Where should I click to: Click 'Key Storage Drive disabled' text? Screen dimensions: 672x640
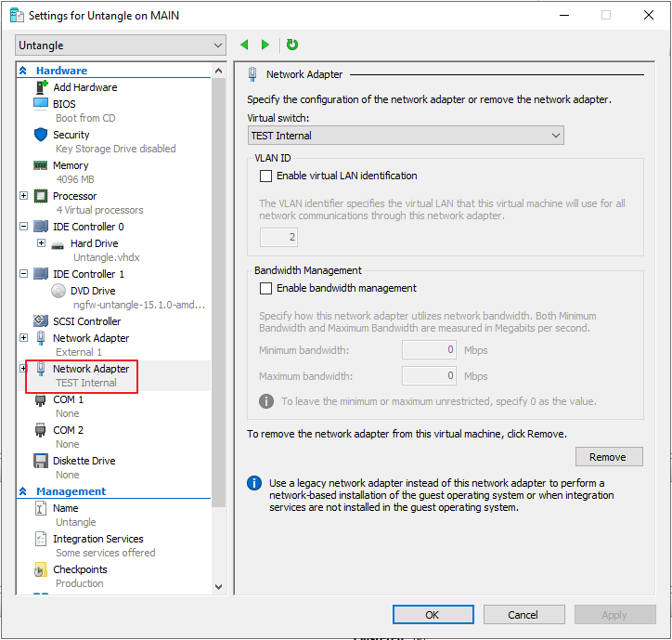[x=116, y=149]
